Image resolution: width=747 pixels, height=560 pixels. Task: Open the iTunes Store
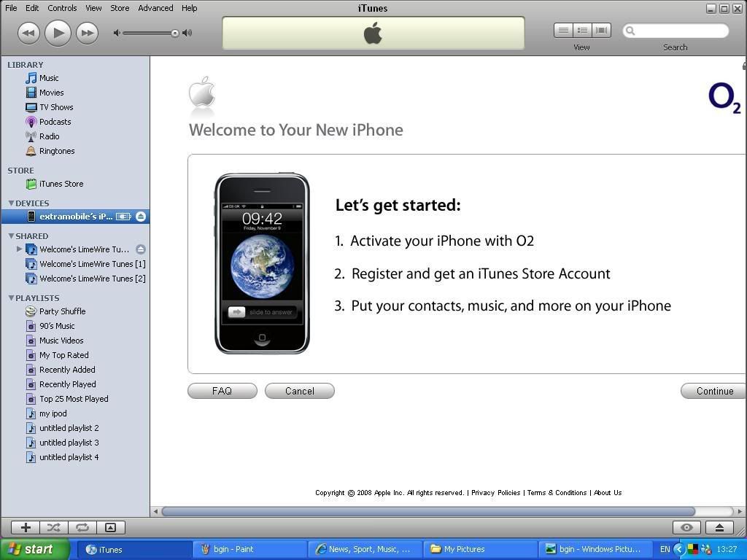pos(61,184)
